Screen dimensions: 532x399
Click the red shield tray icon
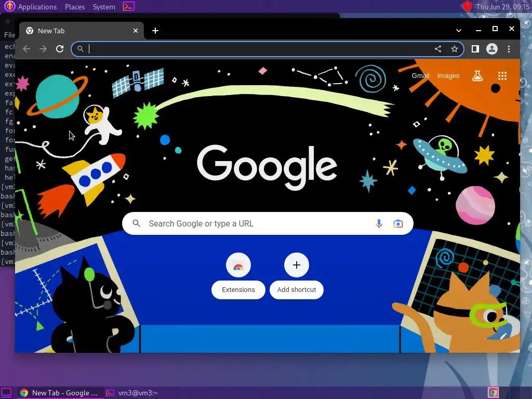tap(468, 6)
